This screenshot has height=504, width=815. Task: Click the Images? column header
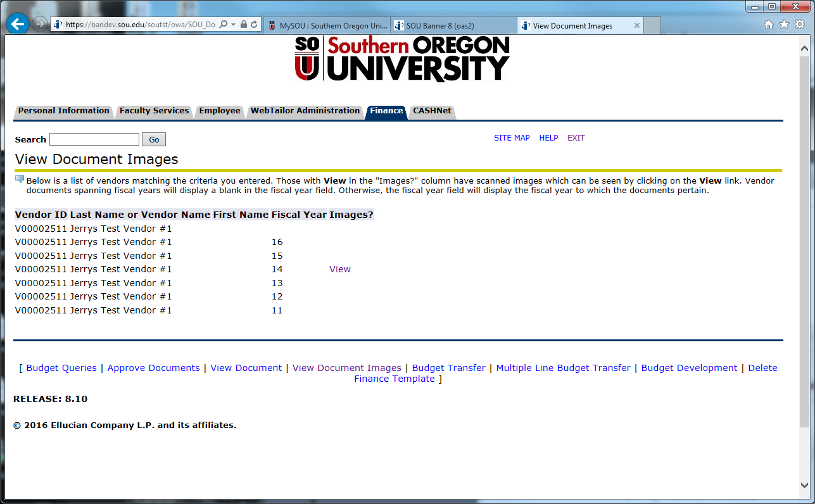(351, 215)
